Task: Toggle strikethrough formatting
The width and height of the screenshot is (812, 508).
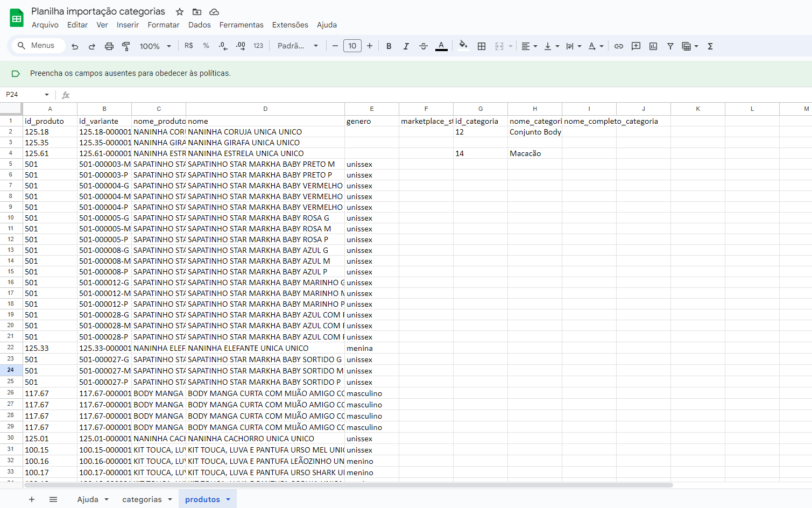Action: tap(423, 46)
